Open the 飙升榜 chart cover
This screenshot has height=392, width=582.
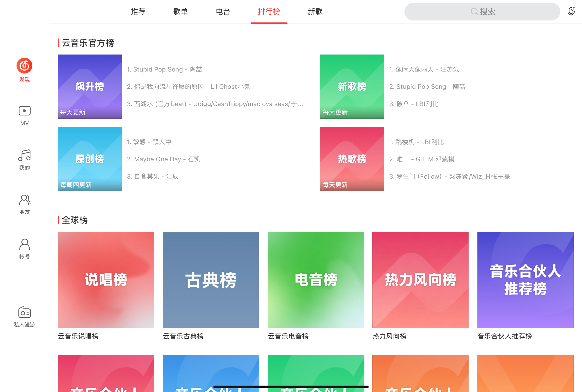click(x=90, y=87)
